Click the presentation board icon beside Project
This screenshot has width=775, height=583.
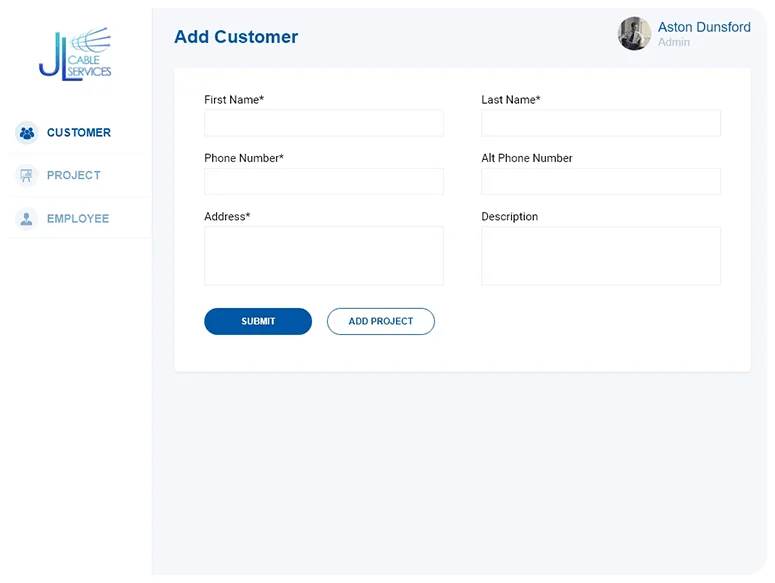coord(27,175)
